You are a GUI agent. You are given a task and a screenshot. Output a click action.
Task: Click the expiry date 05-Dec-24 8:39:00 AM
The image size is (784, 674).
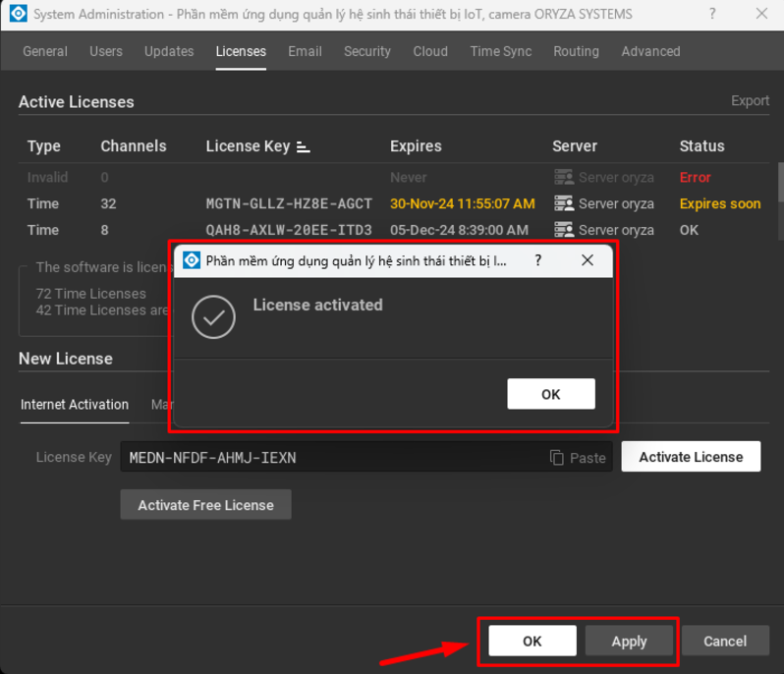[x=459, y=230]
